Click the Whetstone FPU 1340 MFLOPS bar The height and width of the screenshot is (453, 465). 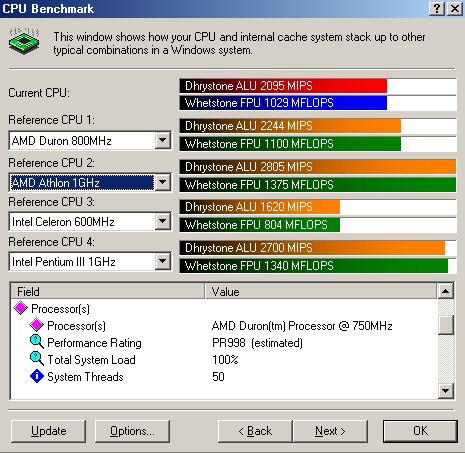pyautogui.click(x=314, y=266)
